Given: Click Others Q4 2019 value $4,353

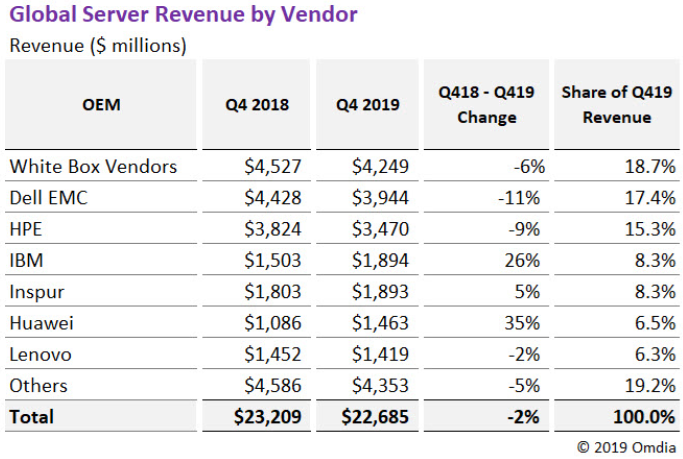Looking at the screenshot, I should pos(380,386).
